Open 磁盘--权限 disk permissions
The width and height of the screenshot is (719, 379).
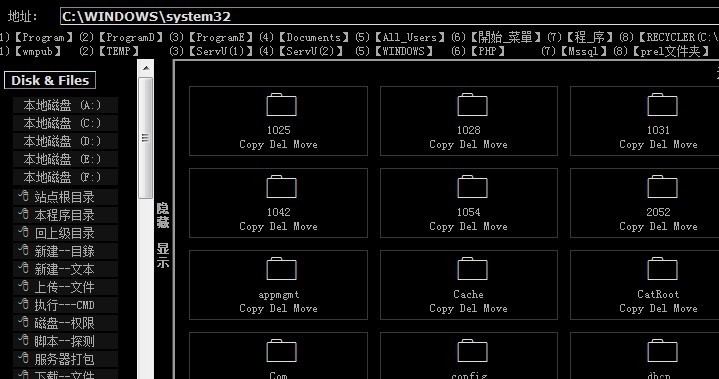66,323
